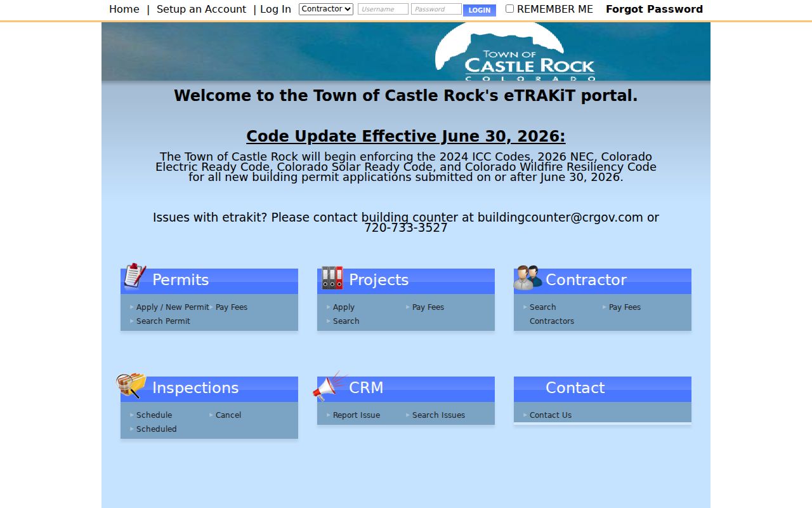Screen dimensions: 812x508
Task: Click the Contractor people icon
Action: pos(528,277)
